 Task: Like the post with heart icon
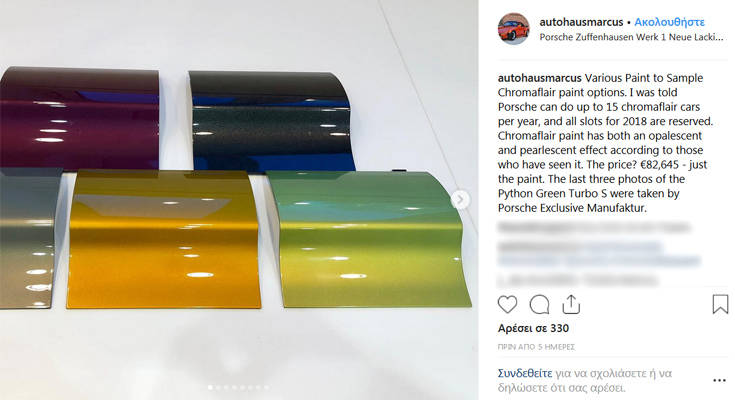click(507, 305)
